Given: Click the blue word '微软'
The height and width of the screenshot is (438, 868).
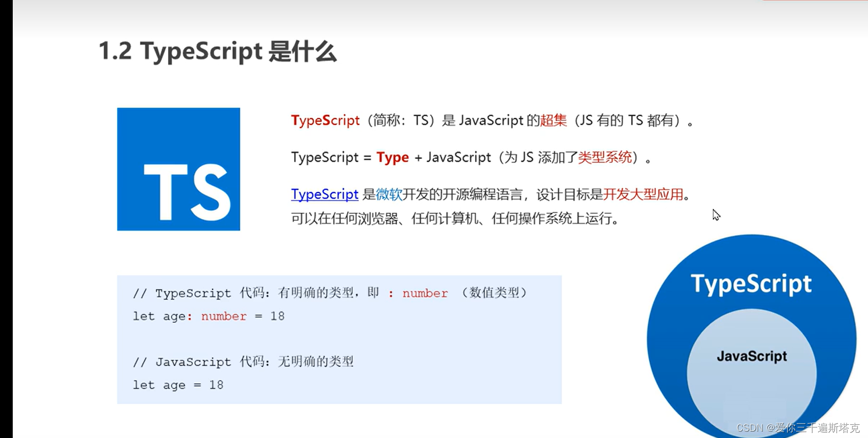Looking at the screenshot, I should click(389, 194).
